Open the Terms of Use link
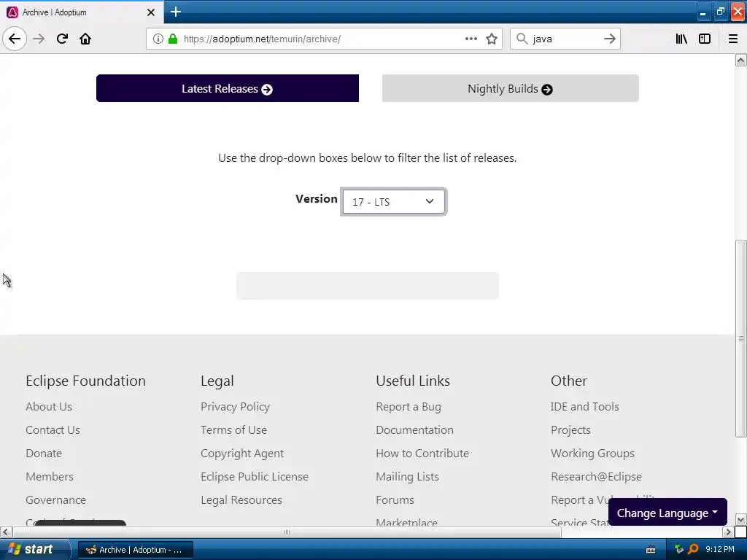This screenshot has width=747, height=560. [234, 430]
